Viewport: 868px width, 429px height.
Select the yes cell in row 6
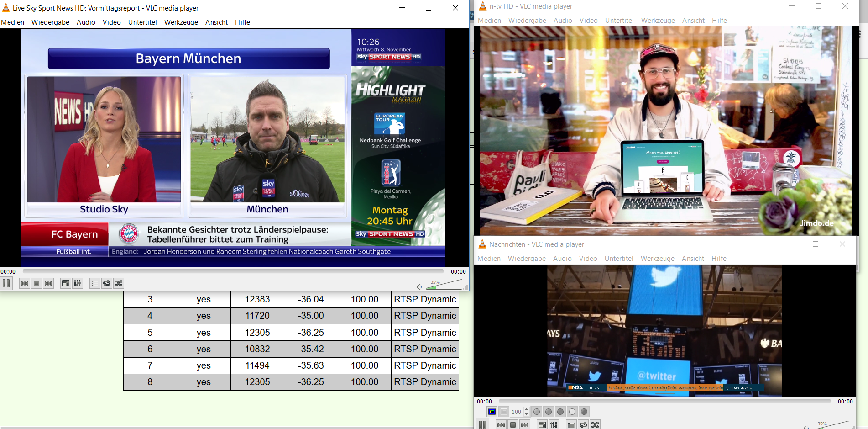pos(204,349)
